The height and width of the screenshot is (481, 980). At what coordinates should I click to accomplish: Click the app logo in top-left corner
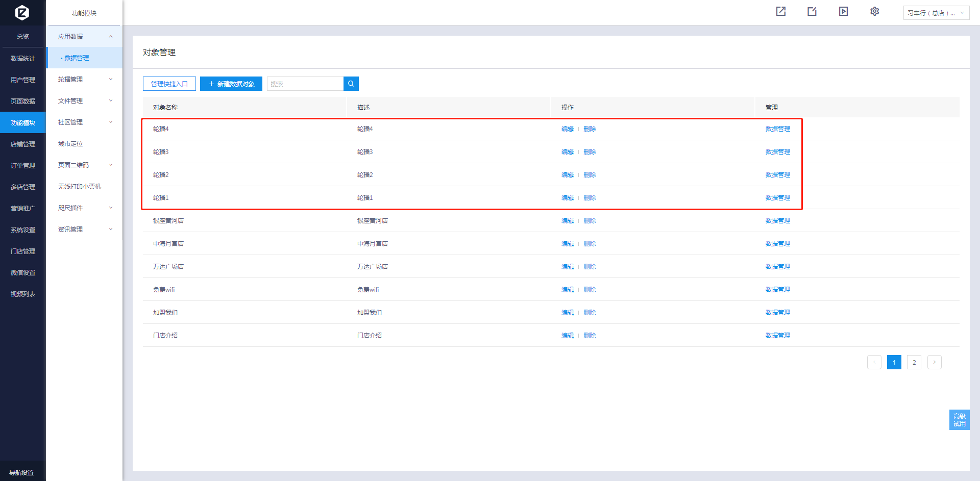[22, 12]
